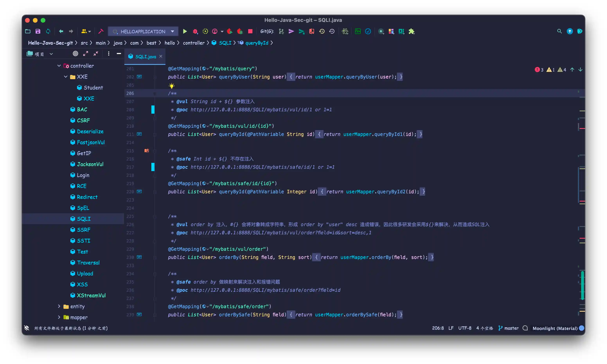Collapse all nodes in project panel

[x=96, y=54]
